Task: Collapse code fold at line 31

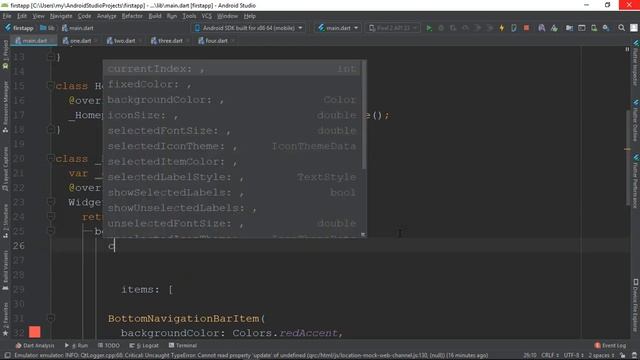Action: coord(51,318)
